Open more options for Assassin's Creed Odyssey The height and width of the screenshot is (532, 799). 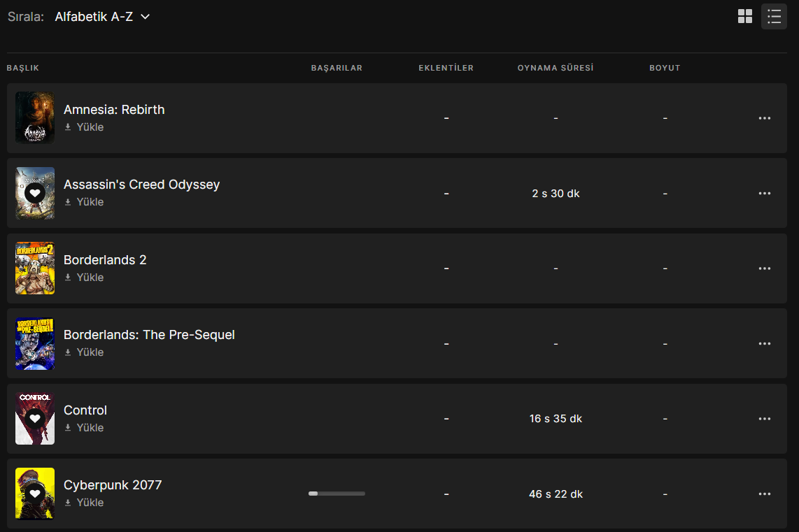point(764,194)
